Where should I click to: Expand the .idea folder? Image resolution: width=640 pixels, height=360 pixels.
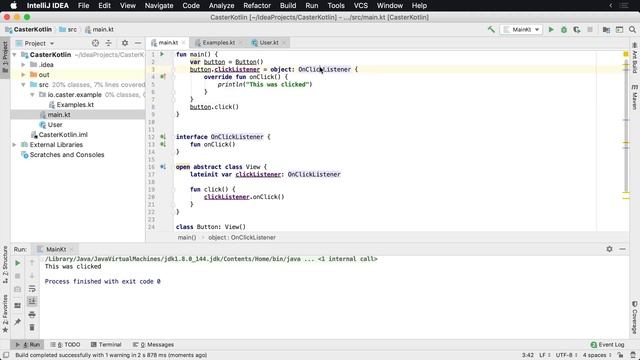(23, 64)
